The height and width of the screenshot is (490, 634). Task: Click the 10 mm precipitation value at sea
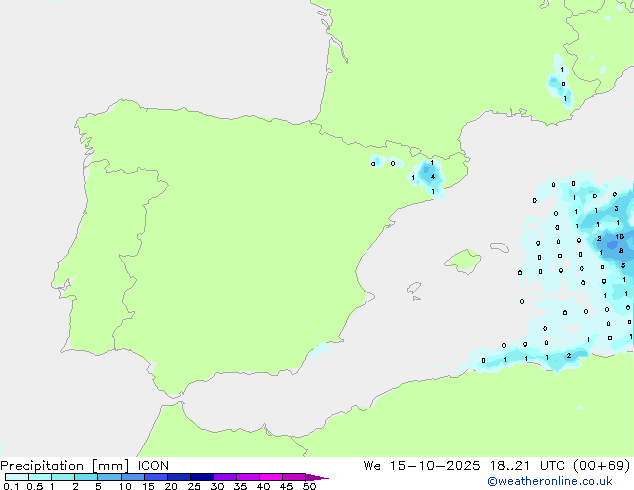(619, 237)
